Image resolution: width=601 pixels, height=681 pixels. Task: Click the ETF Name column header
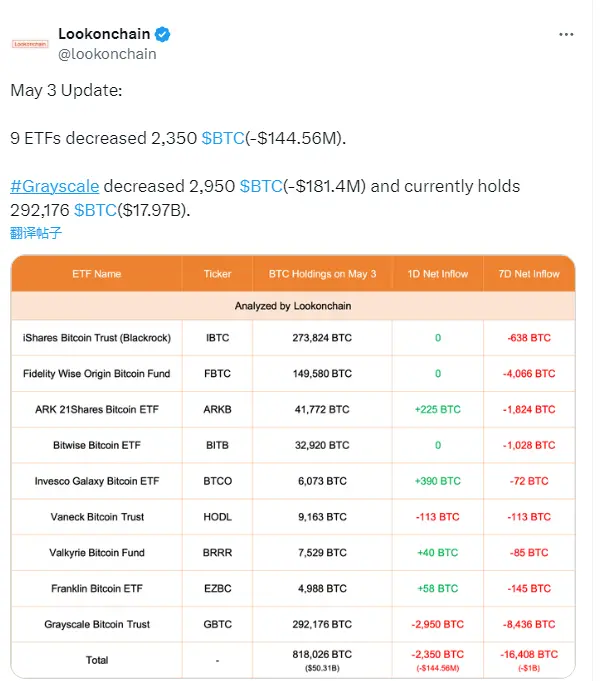click(96, 273)
